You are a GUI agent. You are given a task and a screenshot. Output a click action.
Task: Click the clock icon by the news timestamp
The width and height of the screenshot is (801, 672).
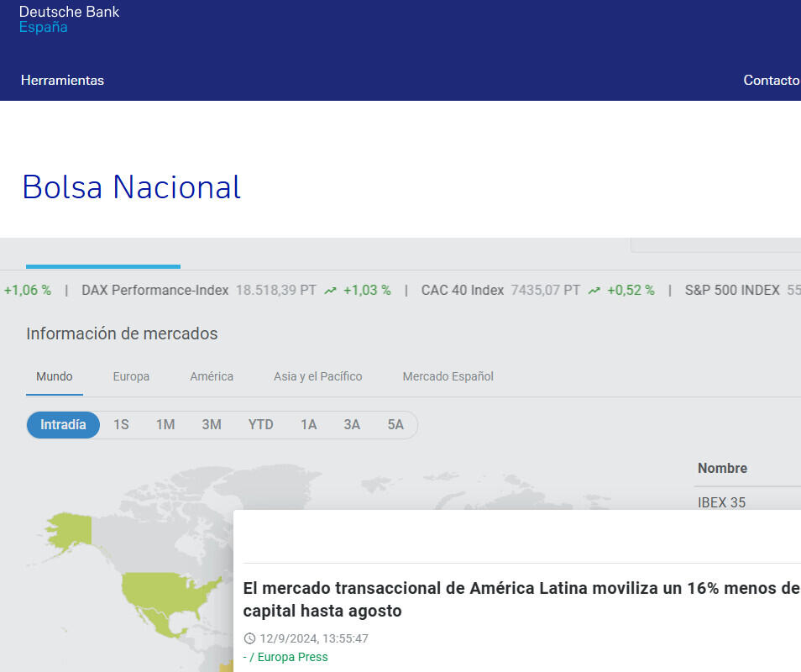click(x=249, y=638)
